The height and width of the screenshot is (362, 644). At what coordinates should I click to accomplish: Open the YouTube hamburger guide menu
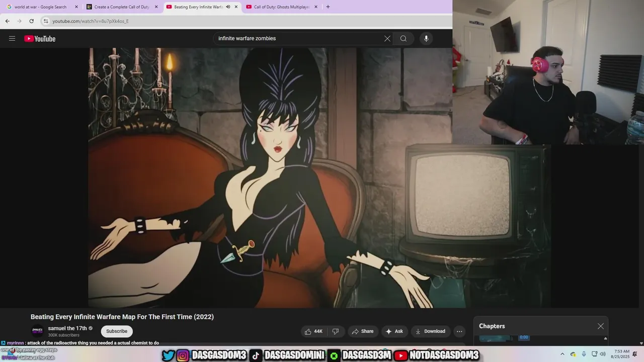(12, 39)
